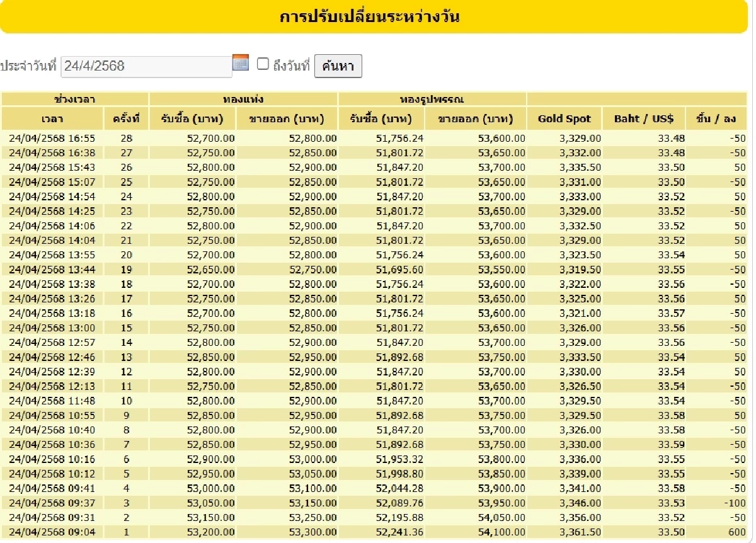Select the -100 change value

[x=733, y=503]
